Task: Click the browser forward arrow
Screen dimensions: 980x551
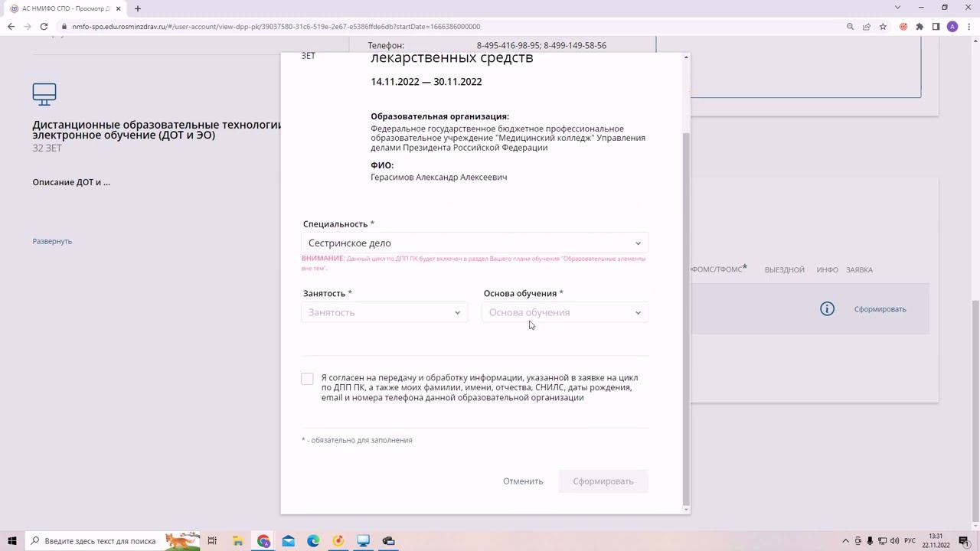Action: (28, 26)
